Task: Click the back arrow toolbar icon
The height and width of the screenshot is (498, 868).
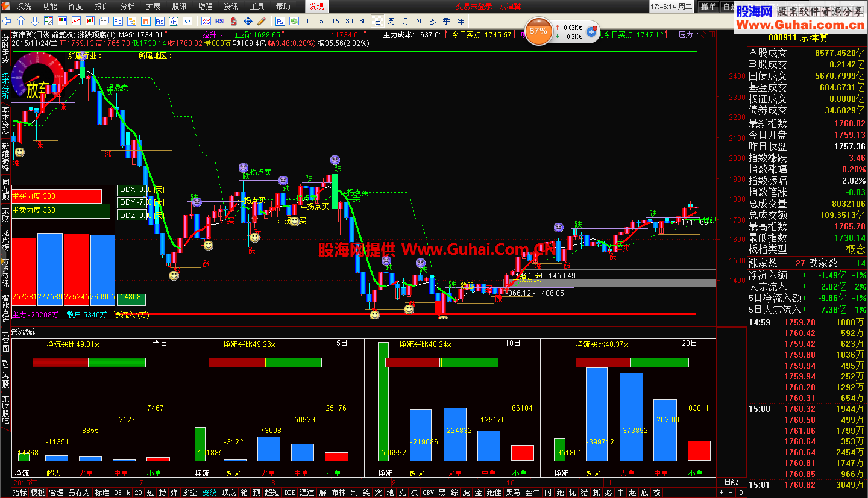Action: click(x=7, y=21)
